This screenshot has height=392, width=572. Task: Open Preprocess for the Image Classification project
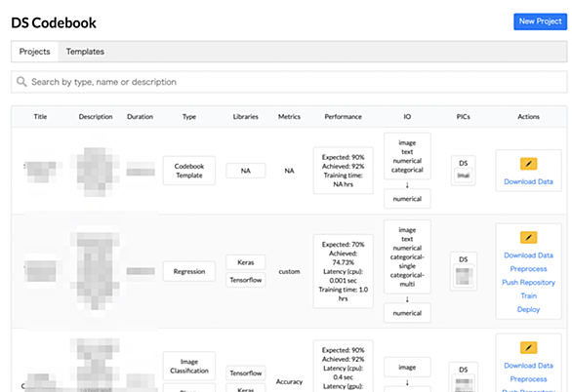click(528, 379)
